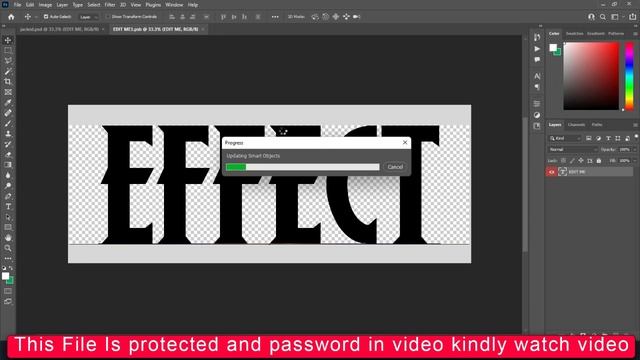
Task: Open the File menu
Action: pos(18,5)
